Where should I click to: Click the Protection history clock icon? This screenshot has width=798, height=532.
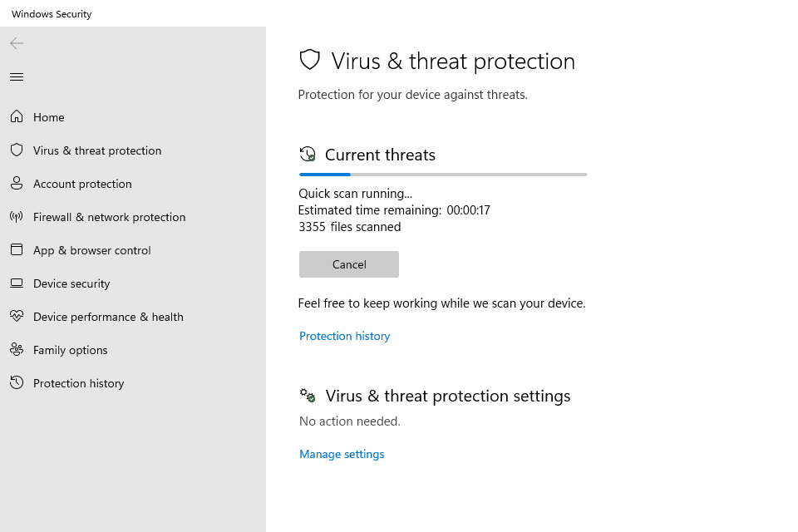point(17,383)
